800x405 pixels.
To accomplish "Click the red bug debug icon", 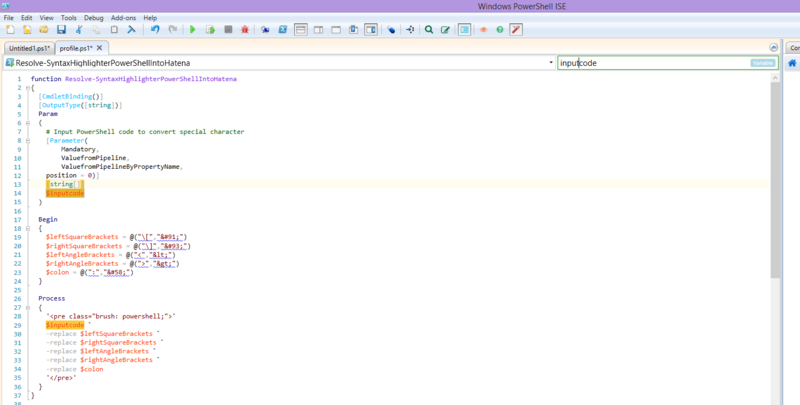I will 245,30.
